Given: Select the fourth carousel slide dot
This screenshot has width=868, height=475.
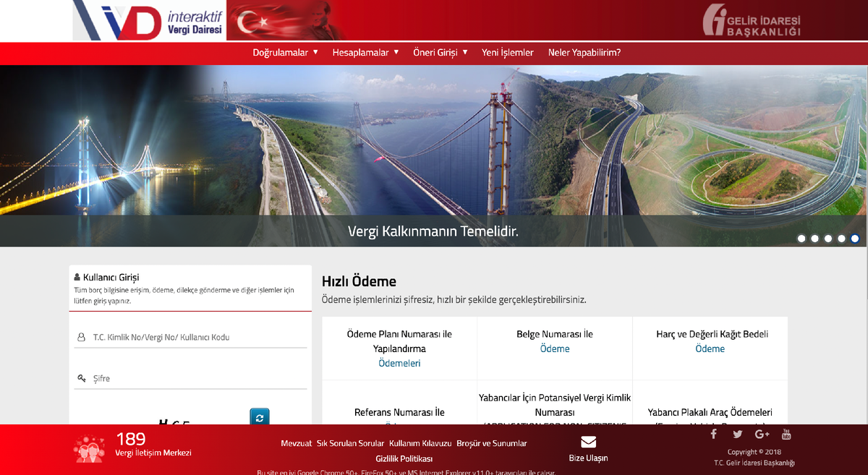Looking at the screenshot, I should pyautogui.click(x=841, y=239).
